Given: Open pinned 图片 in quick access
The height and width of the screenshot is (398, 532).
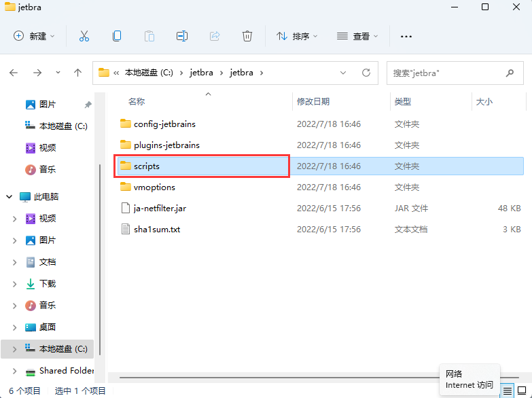Looking at the screenshot, I should click(47, 105).
